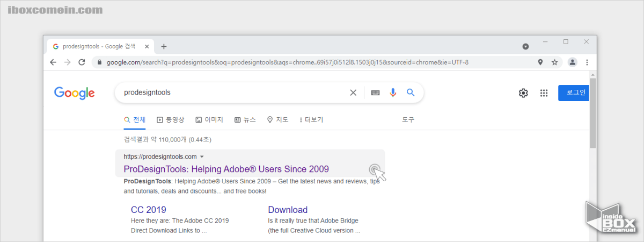Screen dimensions: 644x242
Task: Open ProDesignTools: Helping Adobe Users link
Action: 226,169
